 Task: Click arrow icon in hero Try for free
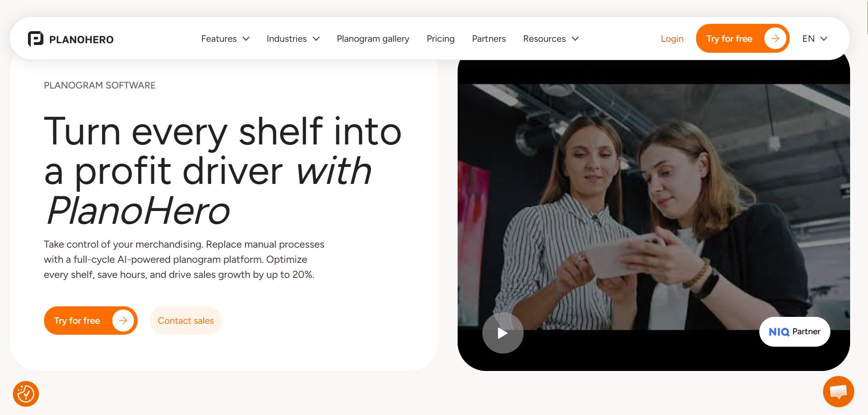[x=123, y=321]
